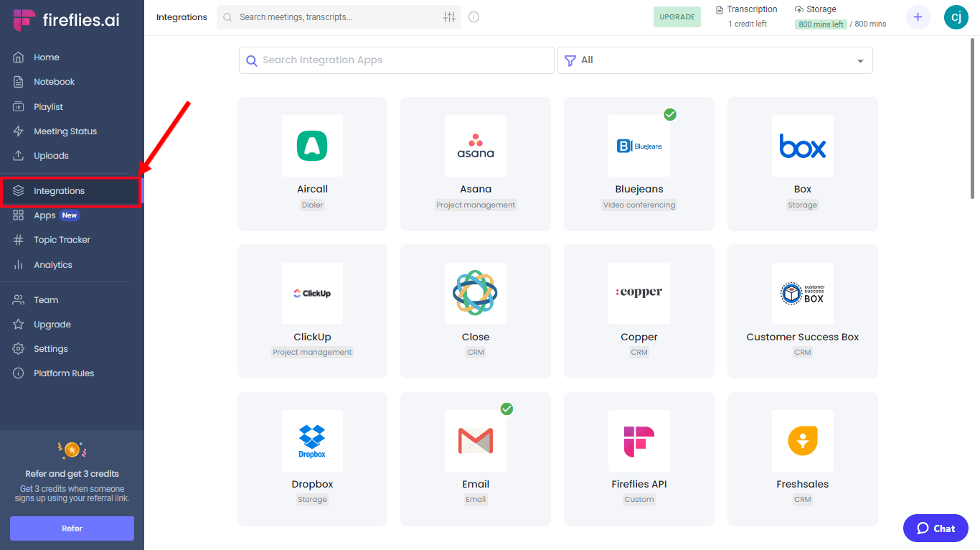Open the Bluejeans integration card
980x550 pixels.
639,164
